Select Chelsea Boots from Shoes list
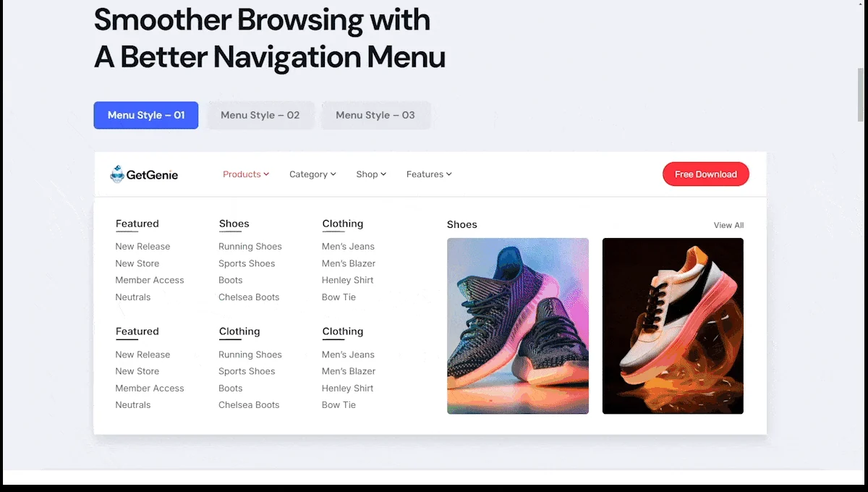 pyautogui.click(x=249, y=297)
